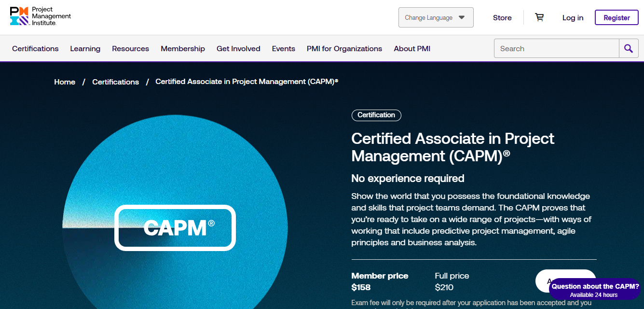Focus the Search input field

[556, 48]
